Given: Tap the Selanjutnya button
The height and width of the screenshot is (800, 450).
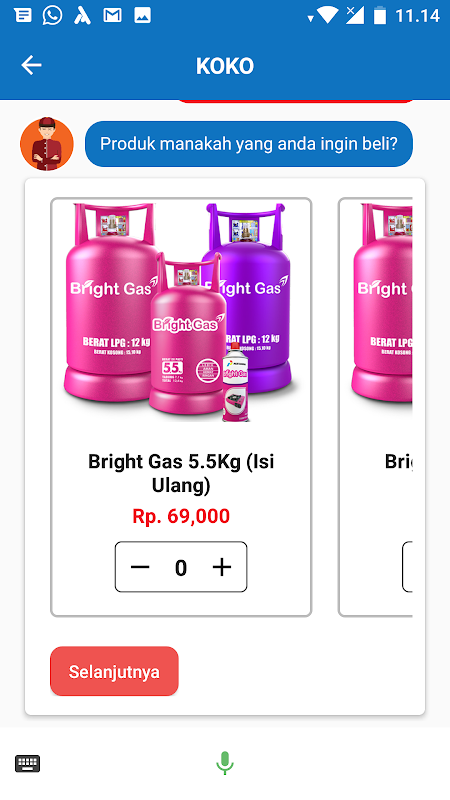Looking at the screenshot, I should 114,671.
